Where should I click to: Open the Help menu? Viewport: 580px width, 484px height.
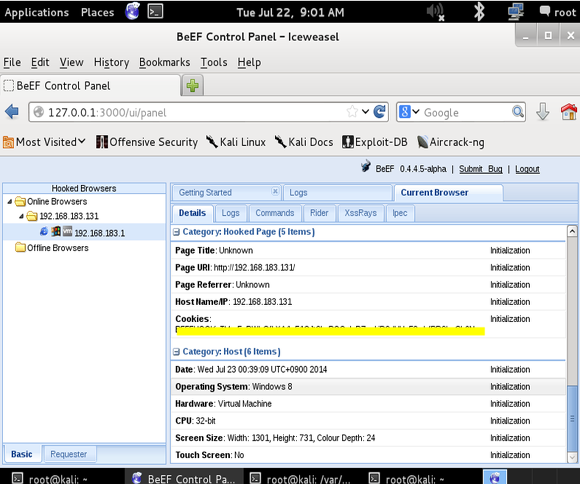click(249, 62)
